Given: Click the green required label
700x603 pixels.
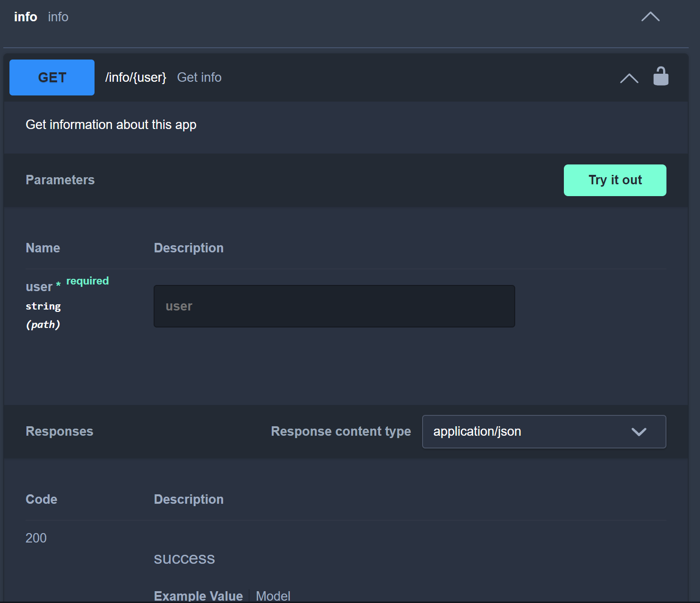Looking at the screenshot, I should click(x=87, y=281).
